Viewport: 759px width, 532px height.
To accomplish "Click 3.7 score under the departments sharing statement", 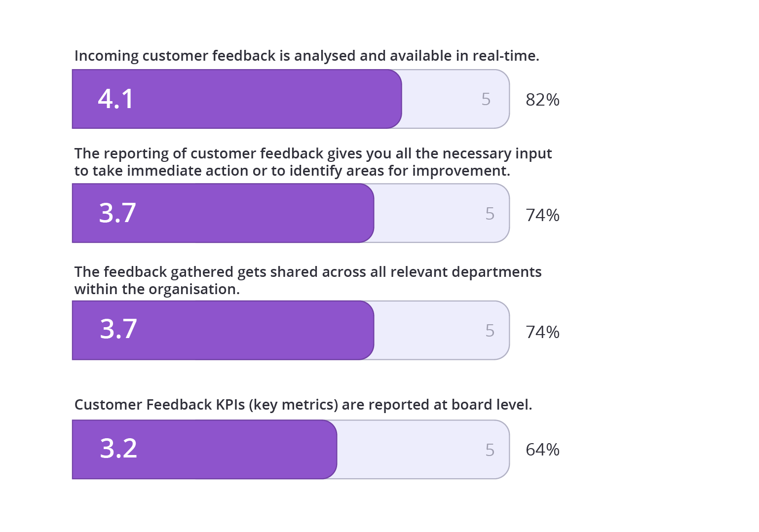I will coord(118,329).
